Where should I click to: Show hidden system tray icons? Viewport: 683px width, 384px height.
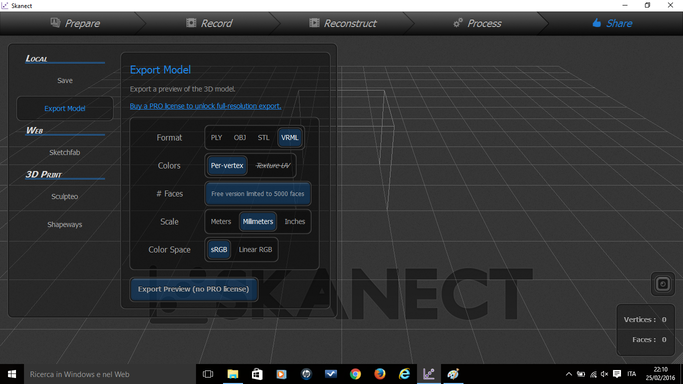click(568, 374)
